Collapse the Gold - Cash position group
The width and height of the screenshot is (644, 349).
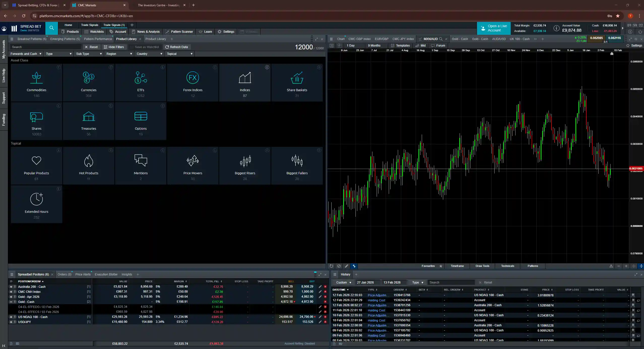click(11, 302)
